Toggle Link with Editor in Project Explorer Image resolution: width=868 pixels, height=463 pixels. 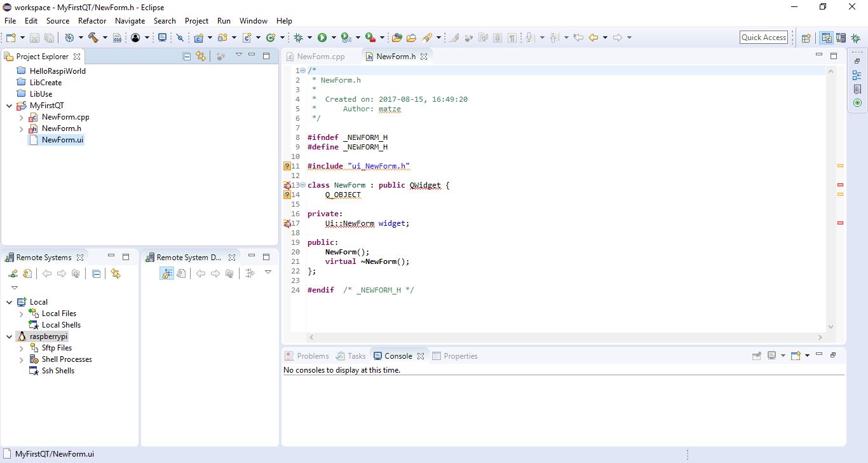[x=201, y=56]
